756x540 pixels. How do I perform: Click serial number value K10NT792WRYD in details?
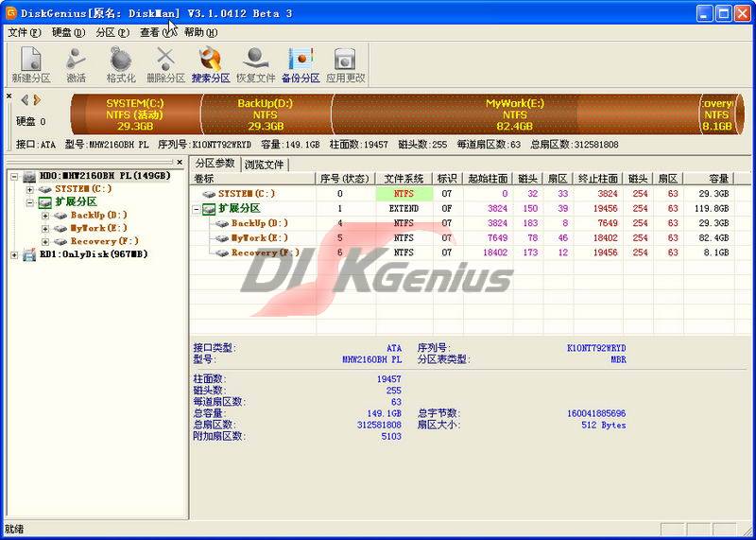(596, 348)
